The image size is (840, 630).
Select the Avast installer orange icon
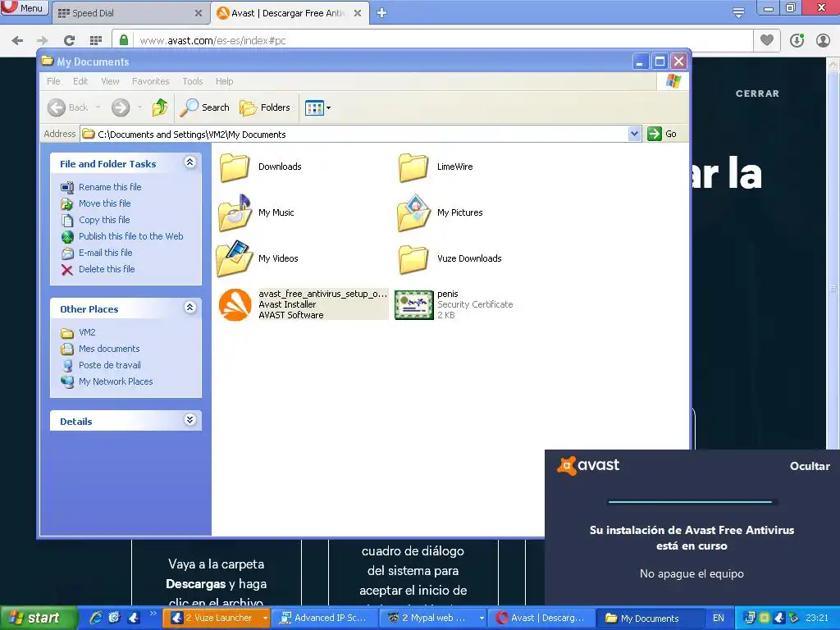click(x=235, y=305)
